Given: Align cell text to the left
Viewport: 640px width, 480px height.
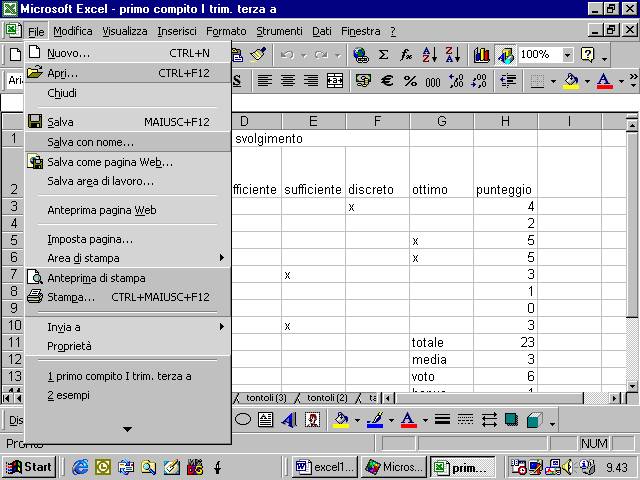Looking at the screenshot, I should [264, 80].
